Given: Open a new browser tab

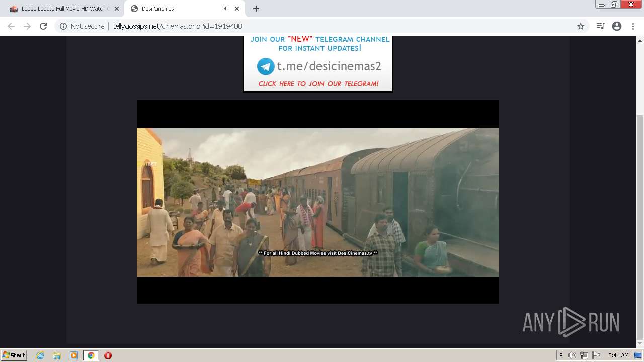Looking at the screenshot, I should pyautogui.click(x=256, y=9).
